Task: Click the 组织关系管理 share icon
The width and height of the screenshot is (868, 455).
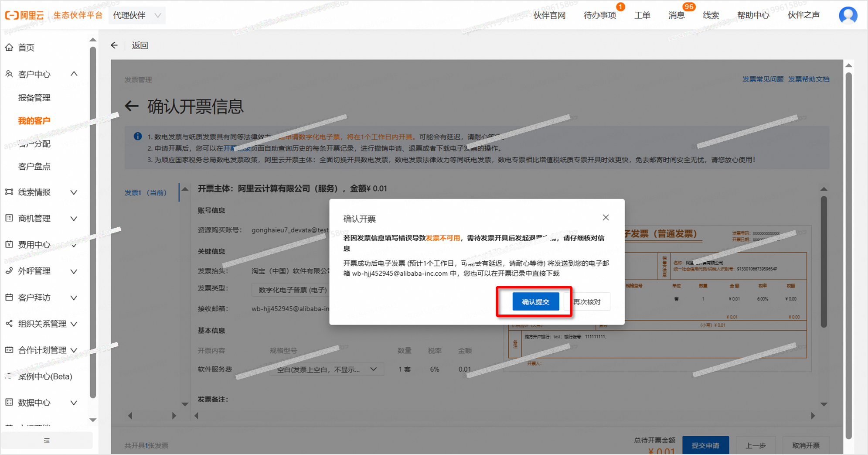Action: click(x=9, y=323)
